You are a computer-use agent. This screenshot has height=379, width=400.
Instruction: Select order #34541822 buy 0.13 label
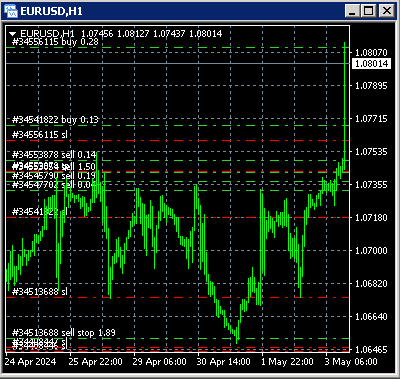click(x=55, y=120)
